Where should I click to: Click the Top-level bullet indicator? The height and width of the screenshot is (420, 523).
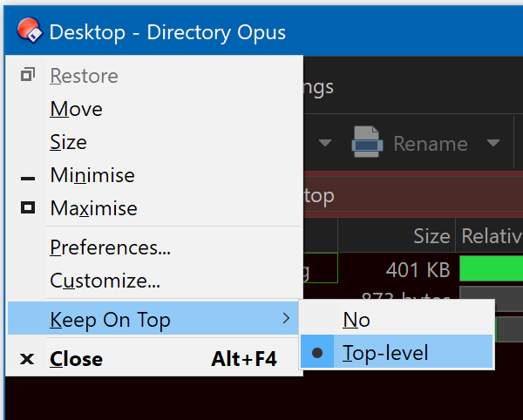(317, 352)
